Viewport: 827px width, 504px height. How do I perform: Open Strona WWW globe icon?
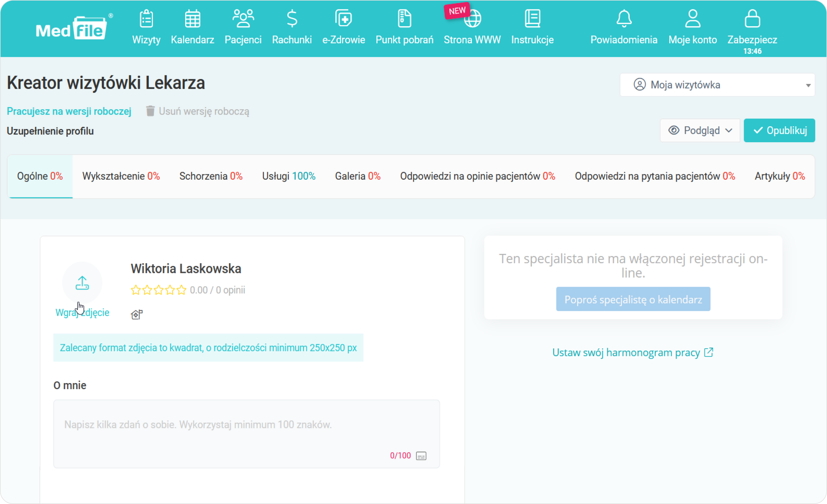coord(473,18)
